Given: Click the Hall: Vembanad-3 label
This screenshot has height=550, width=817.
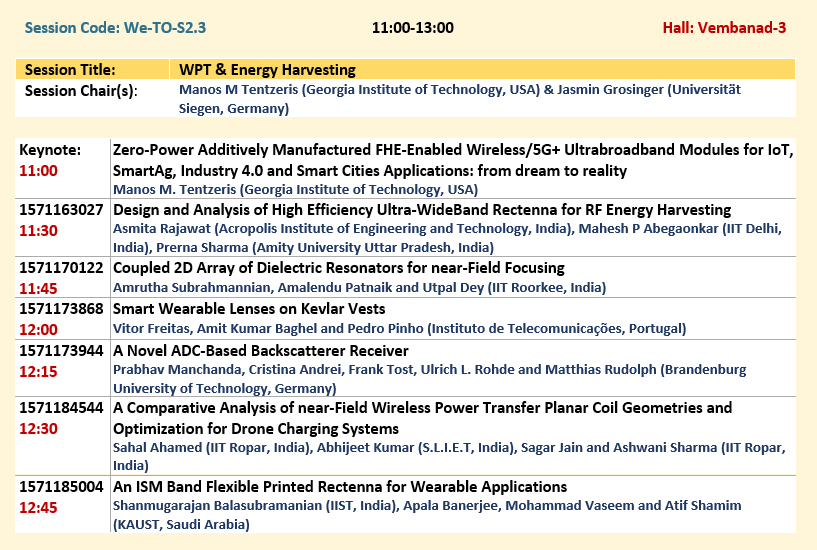Looking at the screenshot, I should (x=724, y=27).
